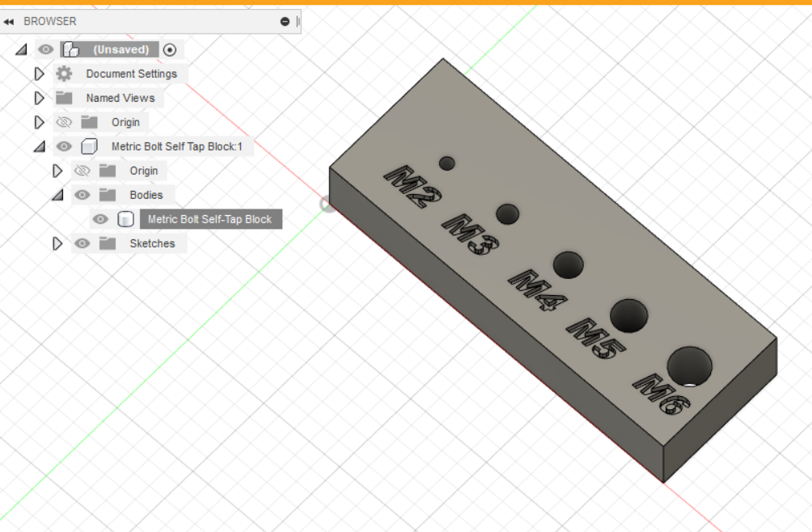The image size is (812, 532).
Task: Collapse the Bodies folder
Action: tap(57, 194)
